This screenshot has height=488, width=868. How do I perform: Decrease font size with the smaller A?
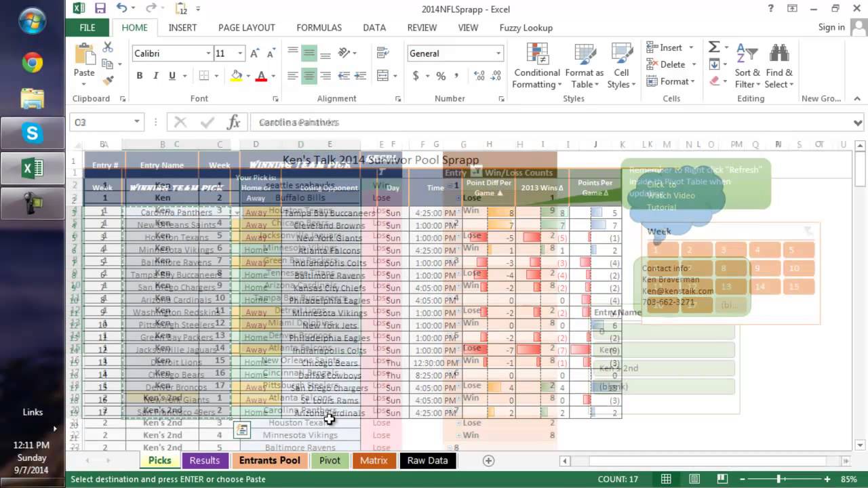click(x=271, y=54)
